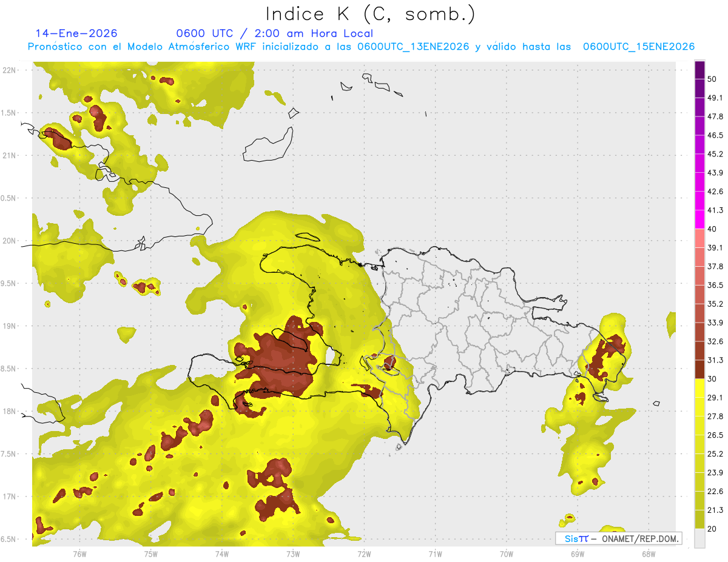This screenshot has height=562, width=728.
Task: Click the valid-until time '0600UTC_15ENE2026'
Action: point(639,47)
